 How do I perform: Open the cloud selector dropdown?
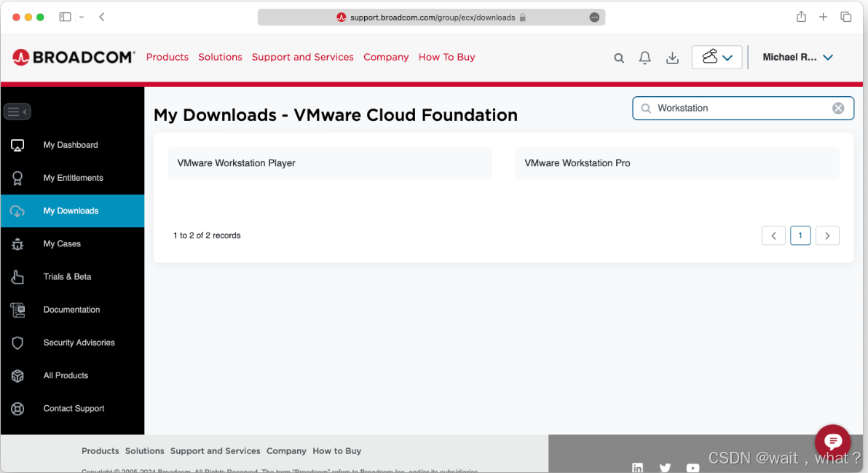717,58
